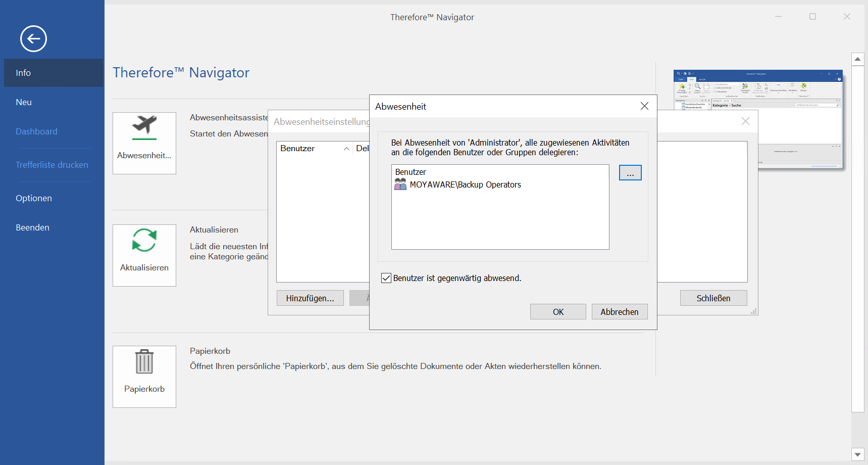Click the Therefore Navigator preview thumbnail

pyautogui.click(x=758, y=119)
